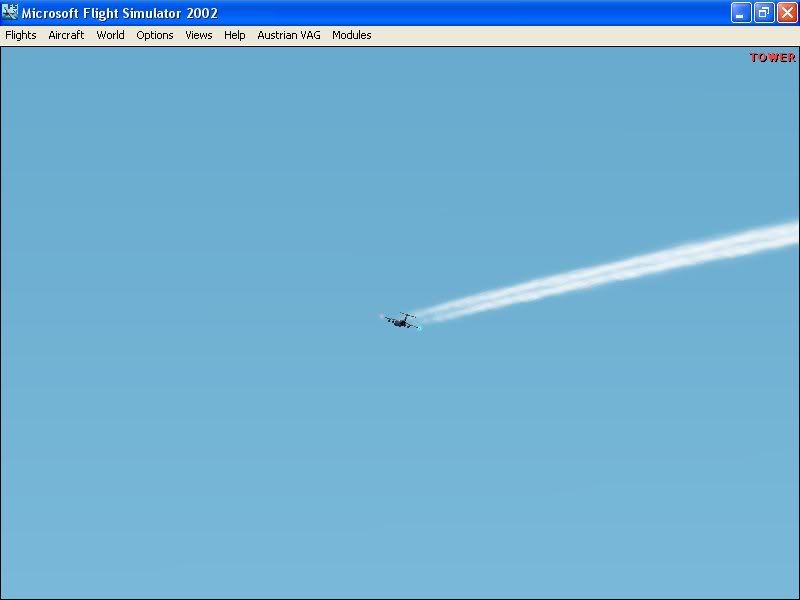This screenshot has width=800, height=600.
Task: Close the Flight Simulator window
Action: click(787, 13)
